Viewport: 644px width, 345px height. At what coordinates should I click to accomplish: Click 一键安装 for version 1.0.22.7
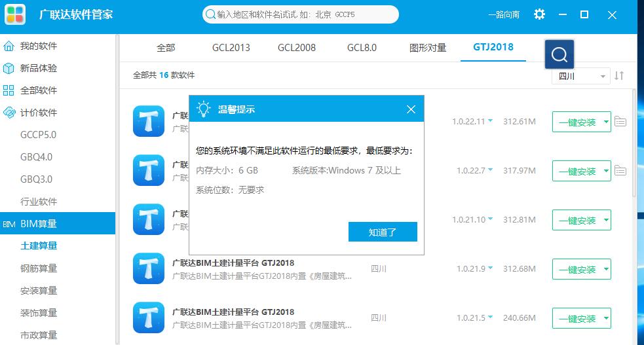[x=577, y=171]
